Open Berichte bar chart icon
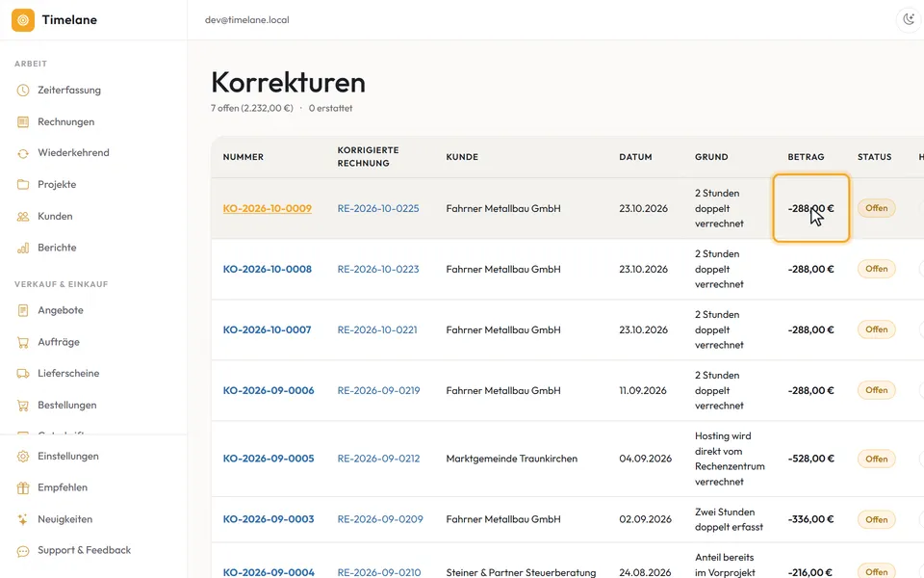This screenshot has height=578, width=924. (23, 248)
